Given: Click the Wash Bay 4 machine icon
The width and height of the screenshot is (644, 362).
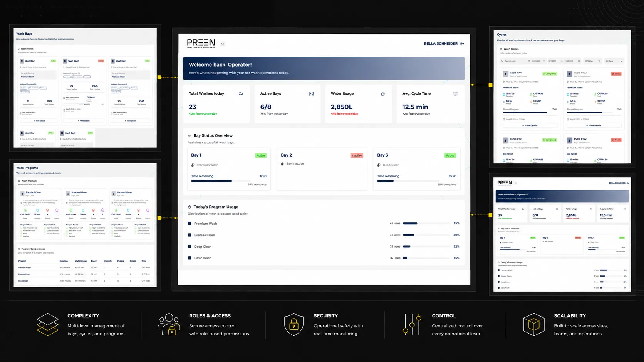Looking at the screenshot, I should 22,133.
